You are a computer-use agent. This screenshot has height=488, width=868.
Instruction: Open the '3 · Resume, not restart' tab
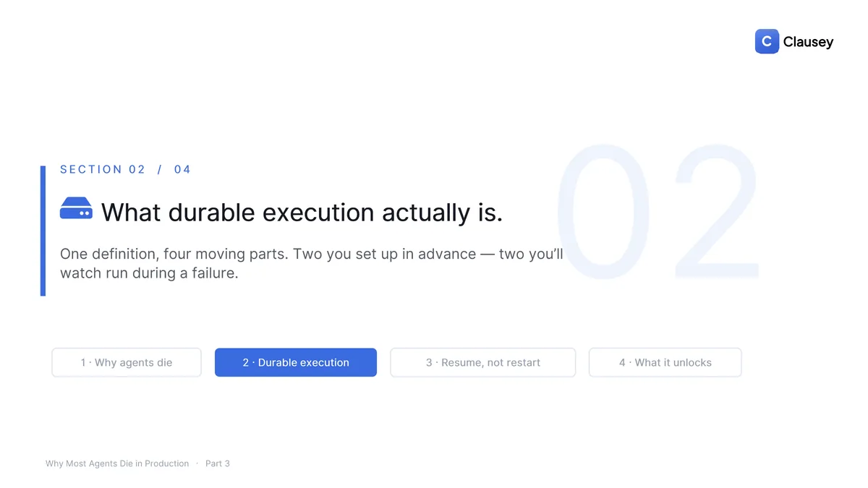[483, 362]
